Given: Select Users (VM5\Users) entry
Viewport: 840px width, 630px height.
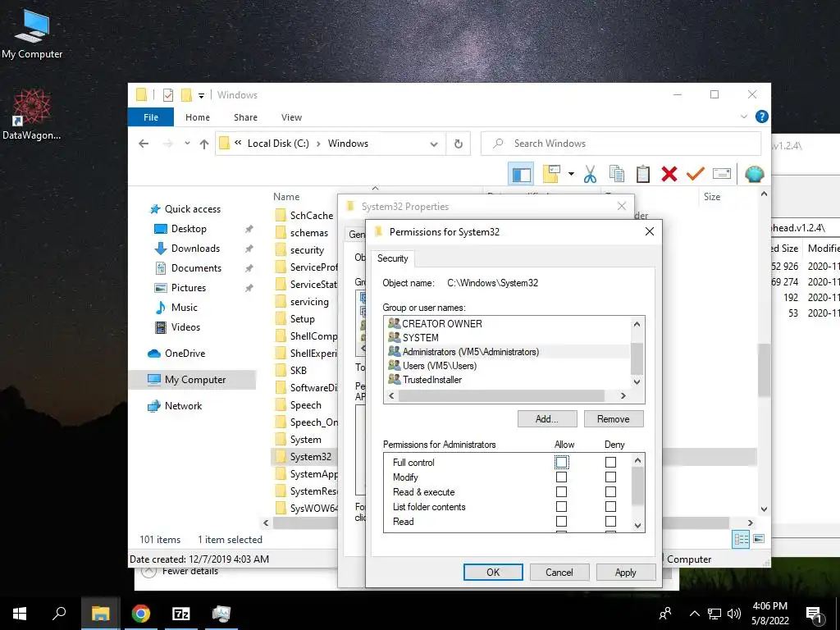Looking at the screenshot, I should (x=508, y=365).
